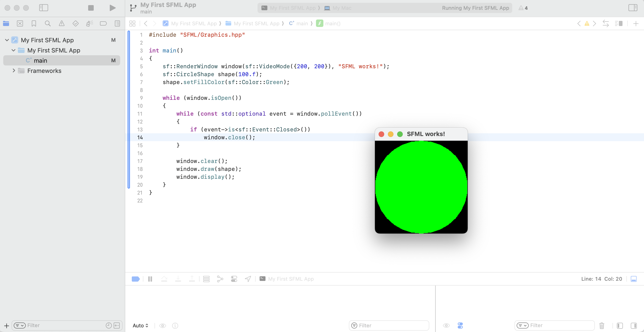This screenshot has width=644, height=332.
Task: Click the warnings count badge showing 4
Action: click(524, 8)
